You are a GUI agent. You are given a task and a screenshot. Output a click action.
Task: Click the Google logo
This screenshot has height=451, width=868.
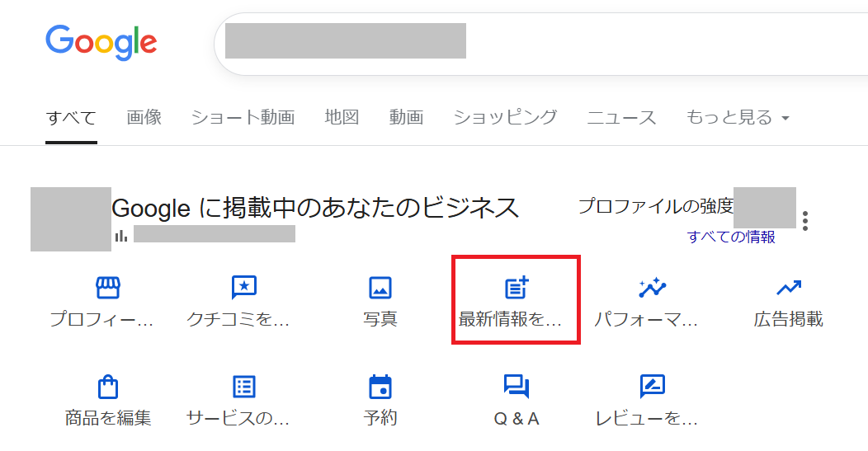[101, 43]
